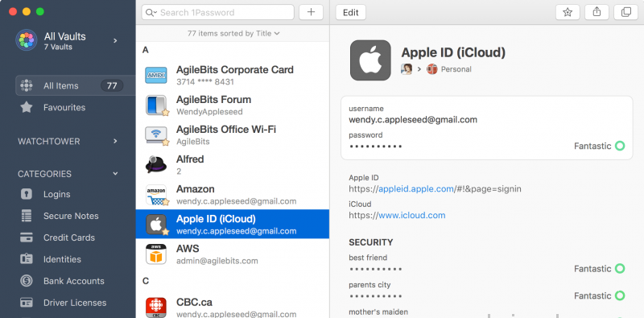Open the Driver Licenses category
Image resolution: width=644 pixels, height=318 pixels.
(x=75, y=303)
